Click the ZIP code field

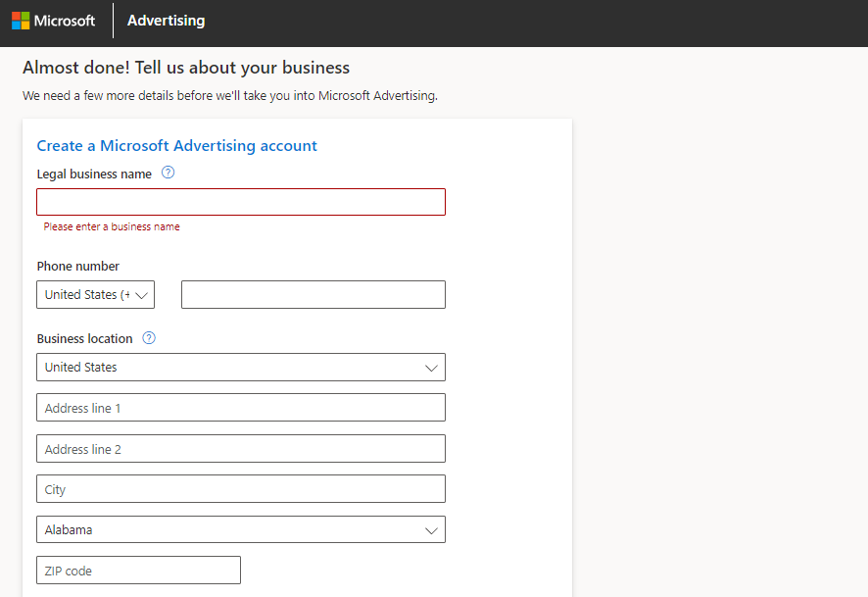pyautogui.click(x=138, y=571)
